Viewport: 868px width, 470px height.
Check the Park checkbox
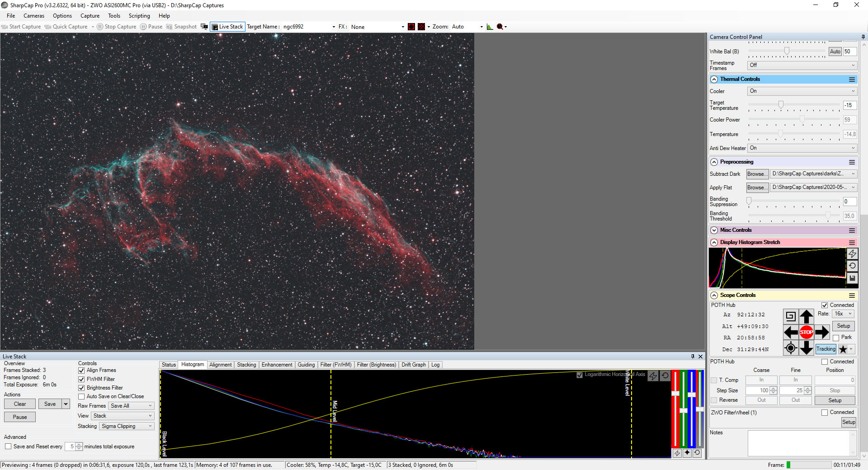[x=836, y=338]
